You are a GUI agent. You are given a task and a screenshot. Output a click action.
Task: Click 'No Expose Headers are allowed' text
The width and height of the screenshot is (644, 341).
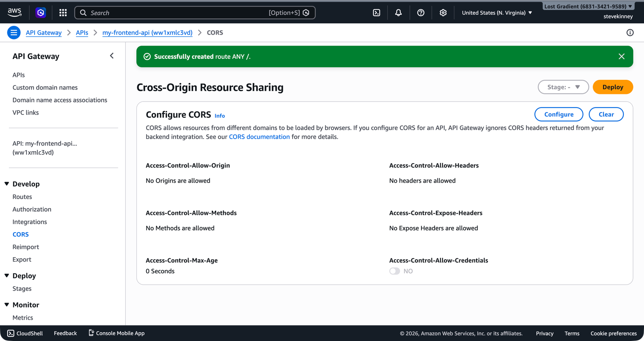[x=433, y=228]
